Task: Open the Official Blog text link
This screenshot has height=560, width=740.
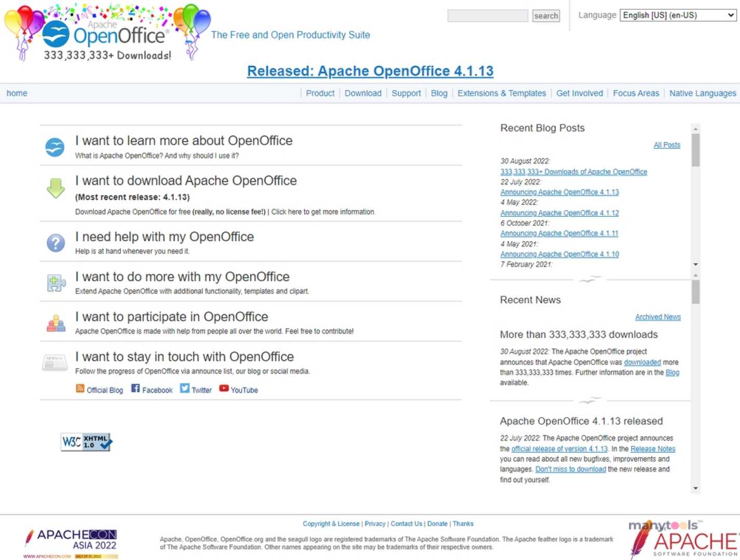Action: coord(105,390)
